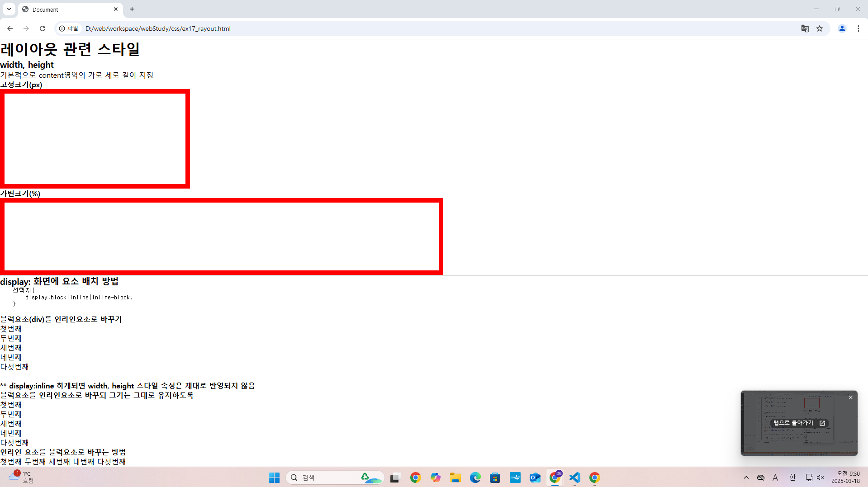
Task: Bookmark this page with star icon
Action: [x=820, y=28]
